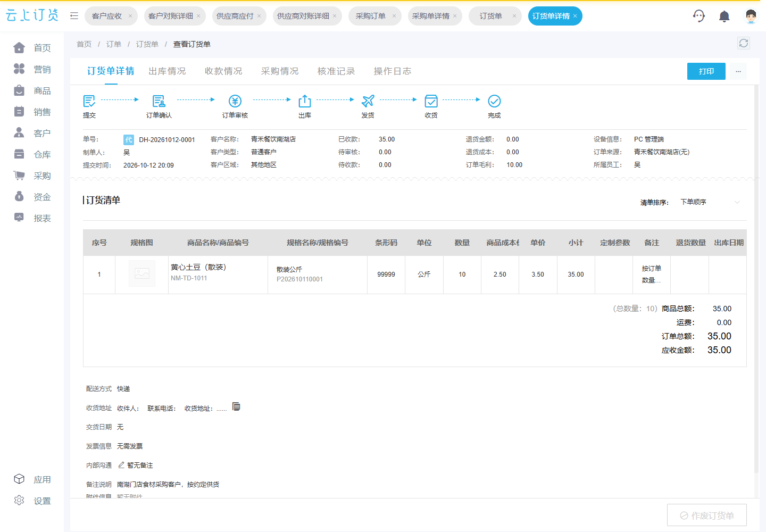Copy the shipping address via copy icon
This screenshot has height=532, width=766.
[236, 407]
